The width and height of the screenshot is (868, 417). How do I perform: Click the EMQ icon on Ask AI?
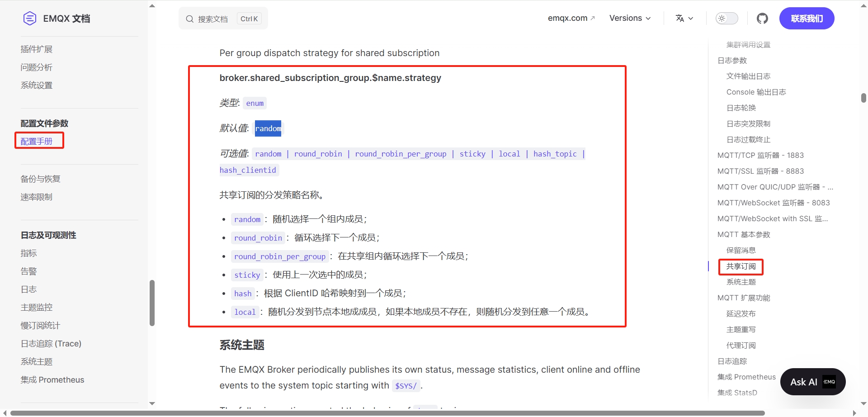[829, 382]
